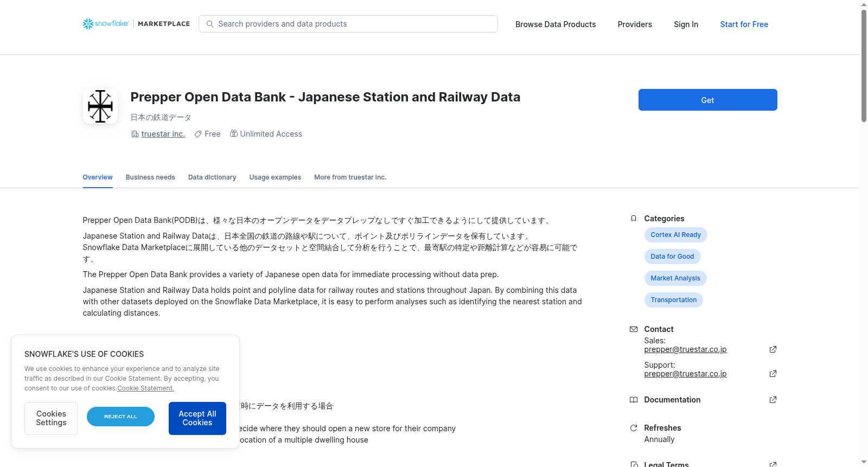The width and height of the screenshot is (868, 467).
Task: Select the Market Analysis category chip
Action: (x=675, y=278)
